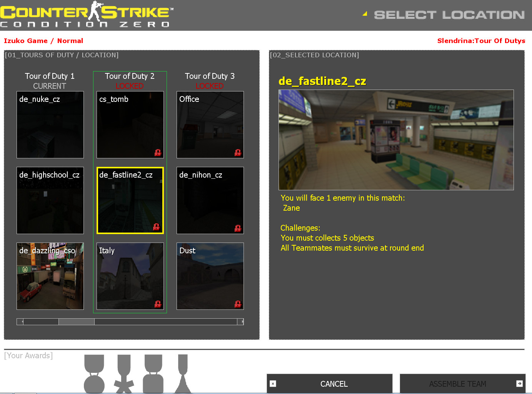Viewport: 532px width, 394px height.
Task: Click the Tour of Duty 1 heading
Action: click(50, 76)
